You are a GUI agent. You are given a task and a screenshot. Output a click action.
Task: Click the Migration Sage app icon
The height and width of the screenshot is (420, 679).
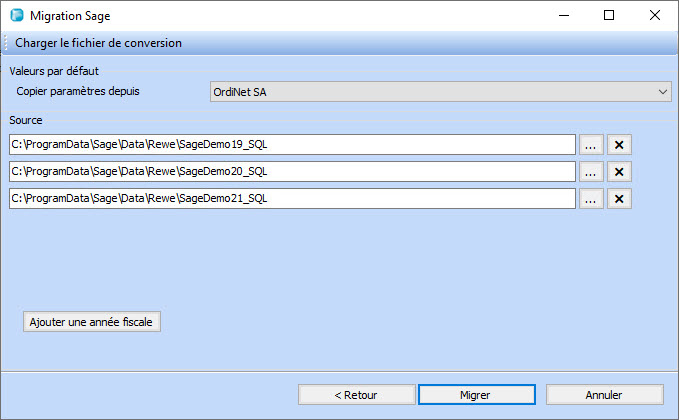(x=16, y=15)
